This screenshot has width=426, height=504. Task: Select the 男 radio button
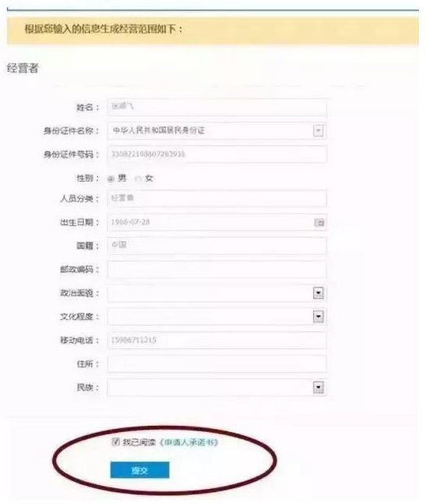point(111,179)
